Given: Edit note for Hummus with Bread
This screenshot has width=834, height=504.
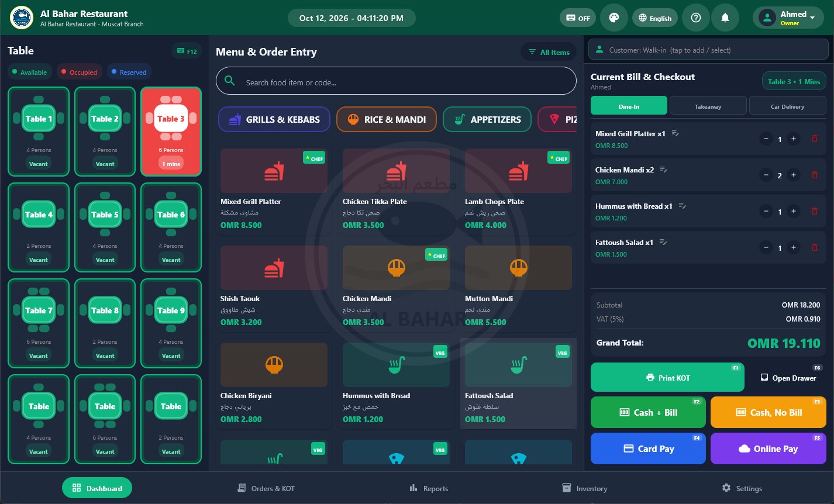Looking at the screenshot, I should (x=683, y=206).
